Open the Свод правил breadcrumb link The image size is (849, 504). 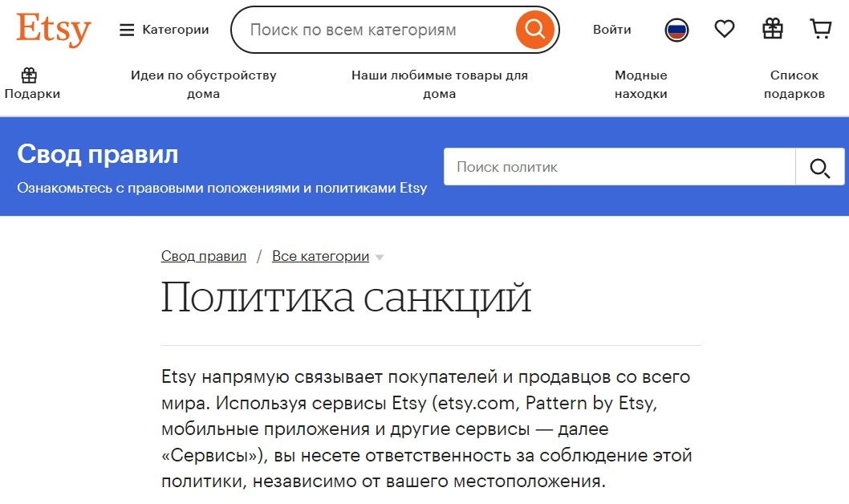[x=204, y=256]
